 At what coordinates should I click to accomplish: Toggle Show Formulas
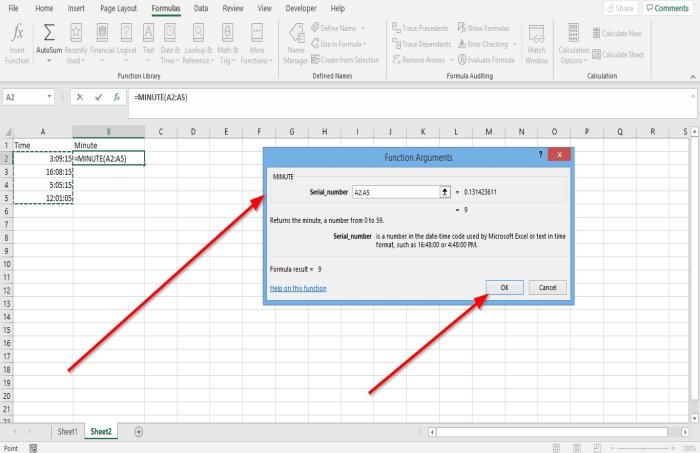483,28
